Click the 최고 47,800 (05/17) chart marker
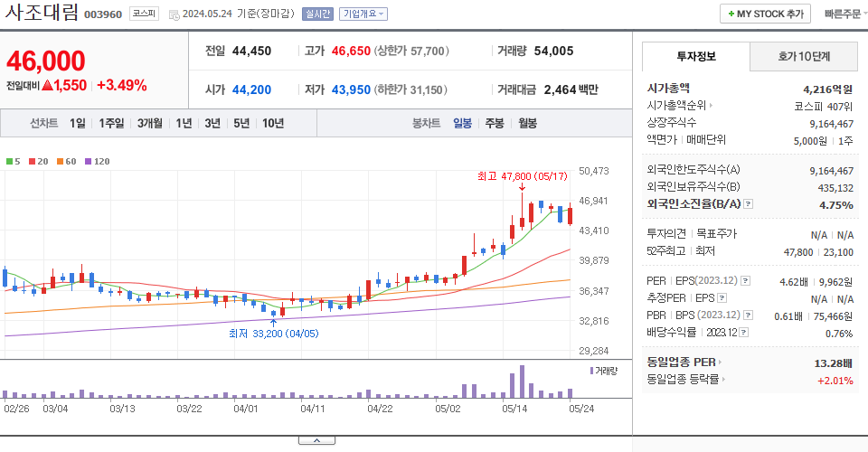The height and width of the screenshot is (452, 868). pyautogui.click(x=522, y=176)
